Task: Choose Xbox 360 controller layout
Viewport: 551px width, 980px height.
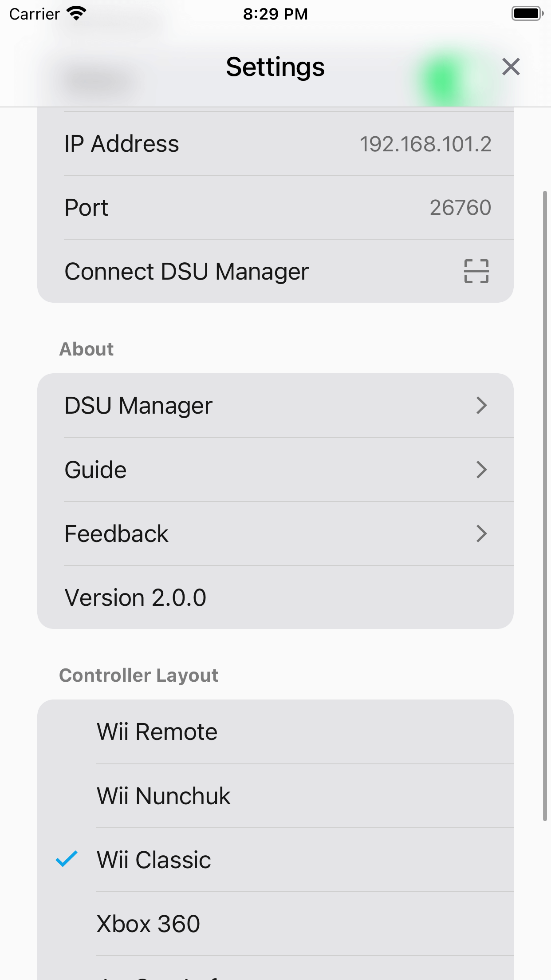Action: click(148, 924)
